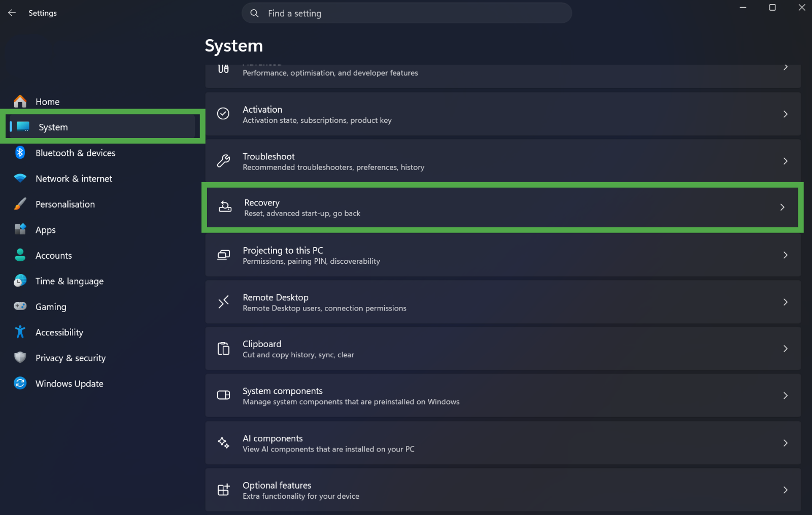812x515 pixels.
Task: Open Clipboard settings entry
Action: tap(503, 349)
